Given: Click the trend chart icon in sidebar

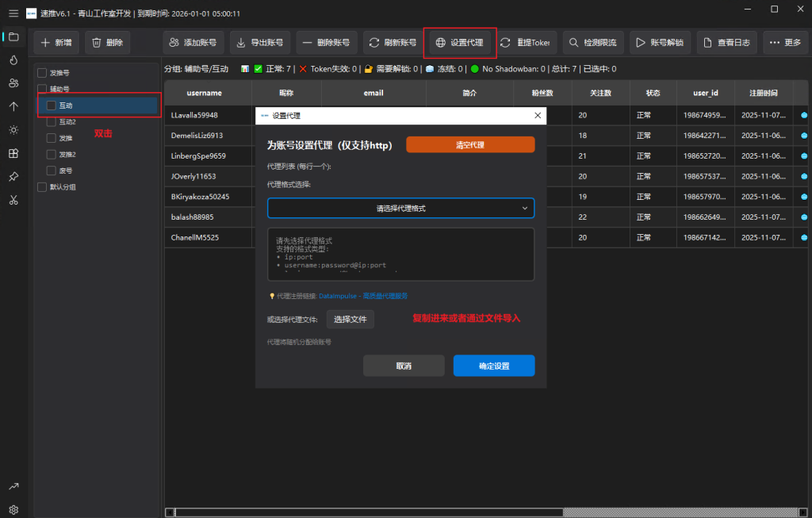Looking at the screenshot, I should tap(13, 486).
